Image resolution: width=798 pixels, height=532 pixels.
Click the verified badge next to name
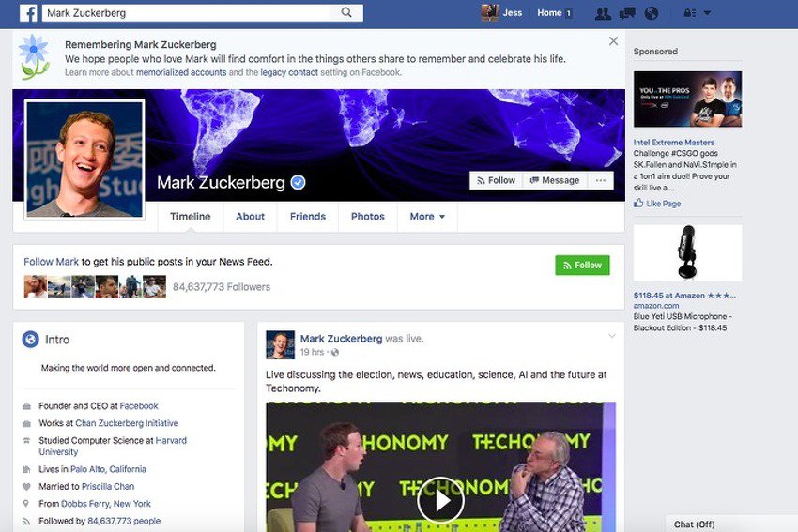click(298, 182)
